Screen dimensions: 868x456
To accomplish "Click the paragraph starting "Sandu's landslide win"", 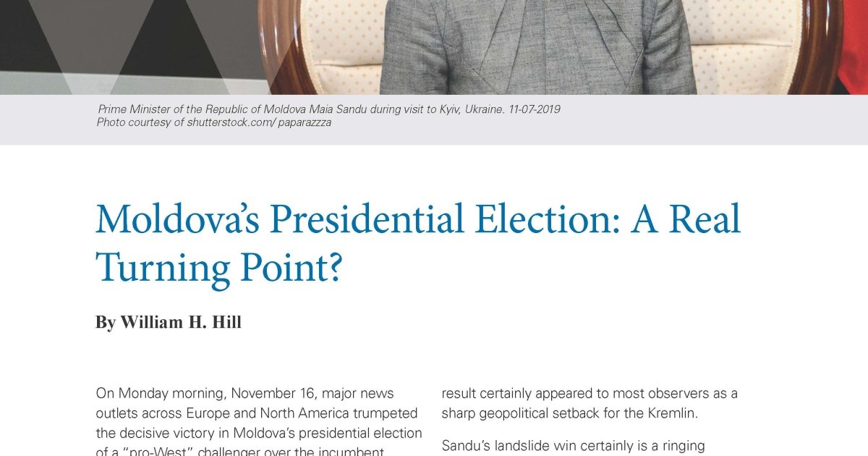I will pyautogui.click(x=574, y=446).
